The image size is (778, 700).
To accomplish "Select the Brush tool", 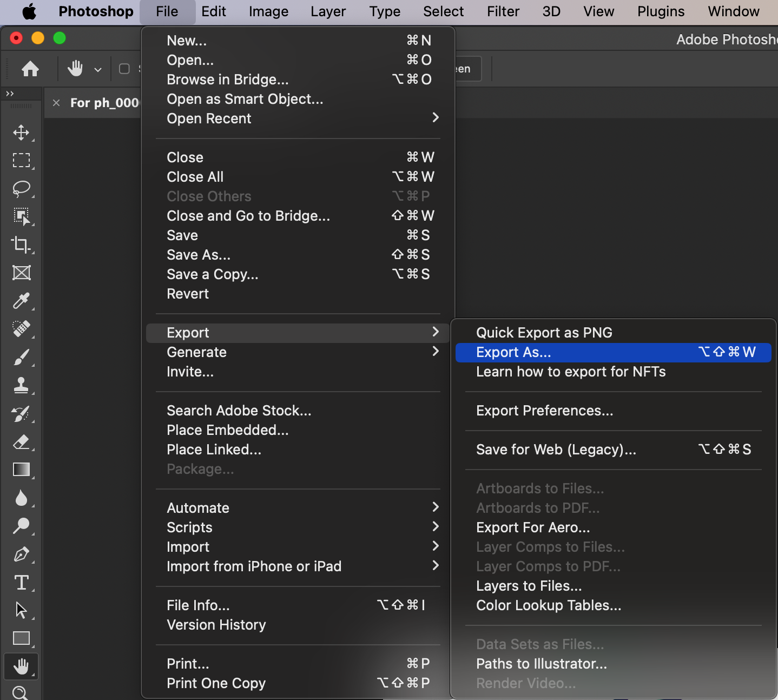I will tap(21, 357).
